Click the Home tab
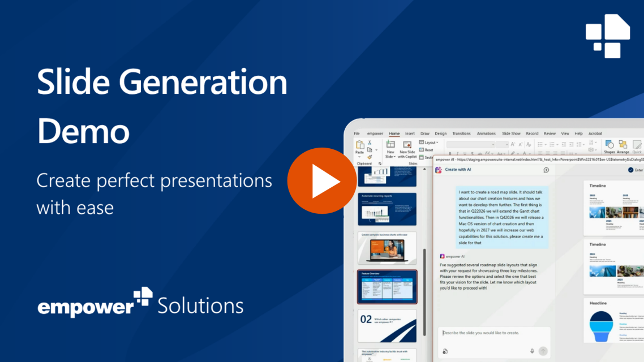 394,133
